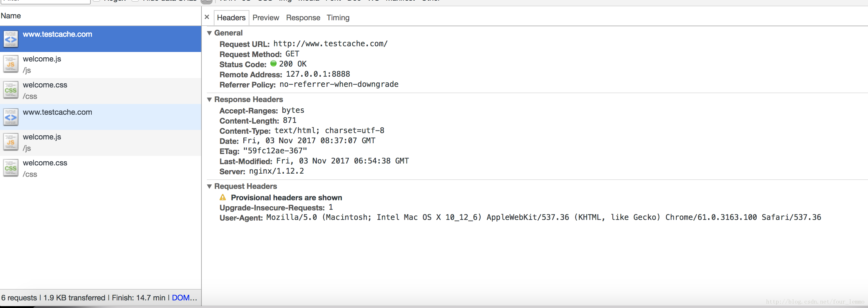
Task: Click the document icon of the selected www.testcache.com request
Action: (11, 39)
